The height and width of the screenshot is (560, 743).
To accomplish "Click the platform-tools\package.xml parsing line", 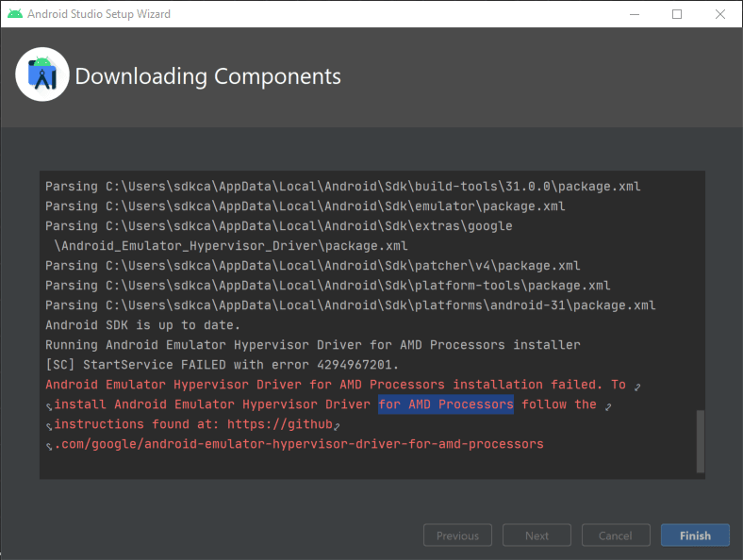I will pyautogui.click(x=328, y=286).
